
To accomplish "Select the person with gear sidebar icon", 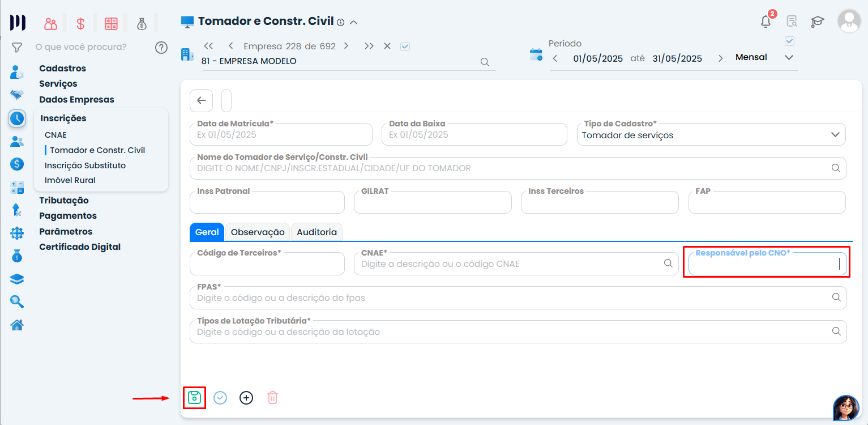I will pos(17,73).
